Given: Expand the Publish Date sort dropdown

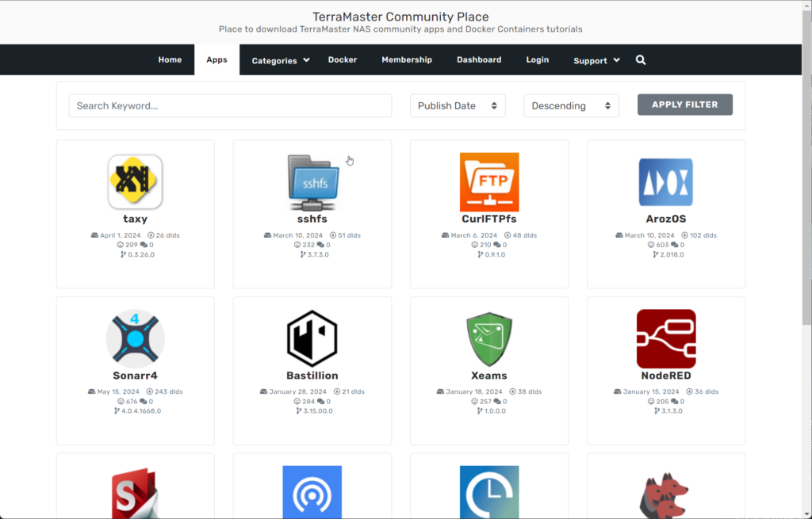Looking at the screenshot, I should click(458, 105).
